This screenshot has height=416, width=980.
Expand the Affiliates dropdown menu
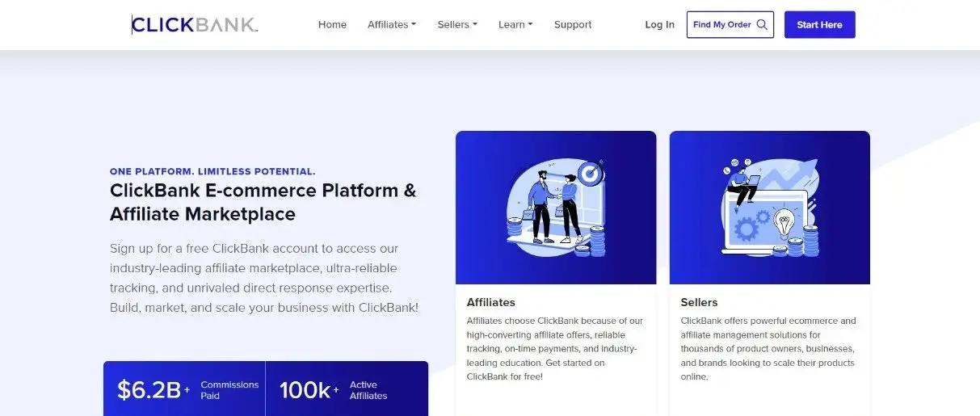click(392, 25)
